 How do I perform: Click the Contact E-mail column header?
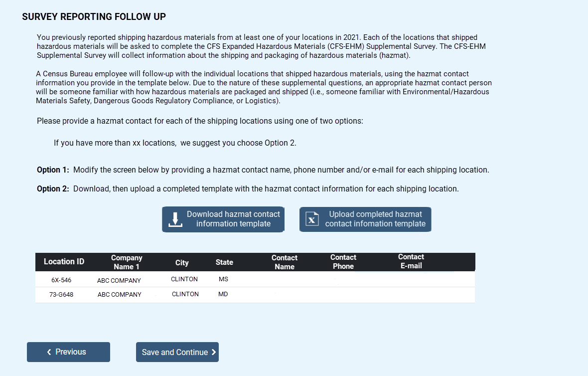[x=411, y=261]
